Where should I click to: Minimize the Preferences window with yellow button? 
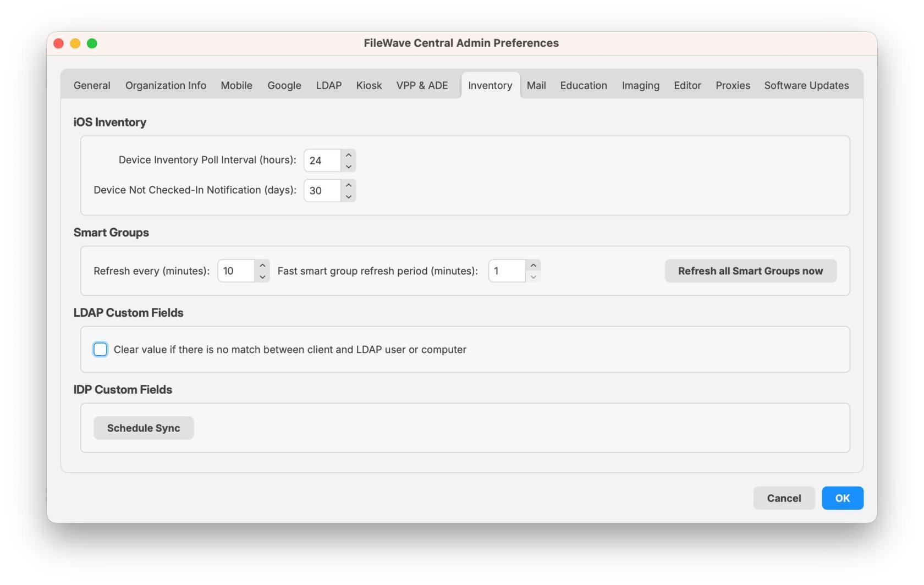tap(75, 43)
